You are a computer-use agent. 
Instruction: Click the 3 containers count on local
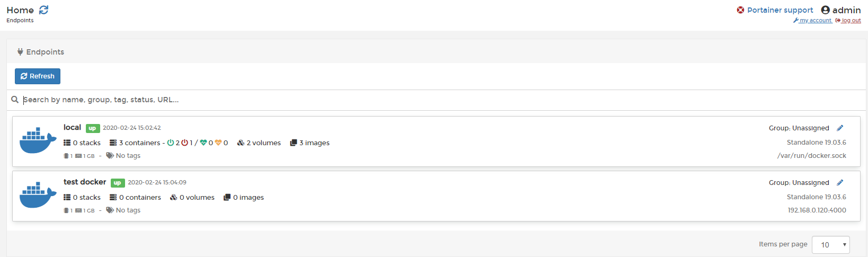coord(139,143)
